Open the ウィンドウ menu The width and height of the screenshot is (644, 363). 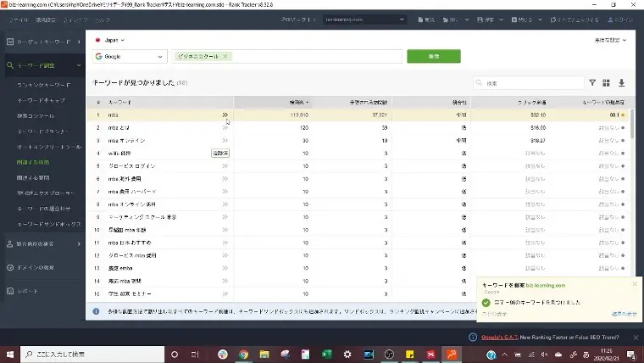[x=74, y=19]
